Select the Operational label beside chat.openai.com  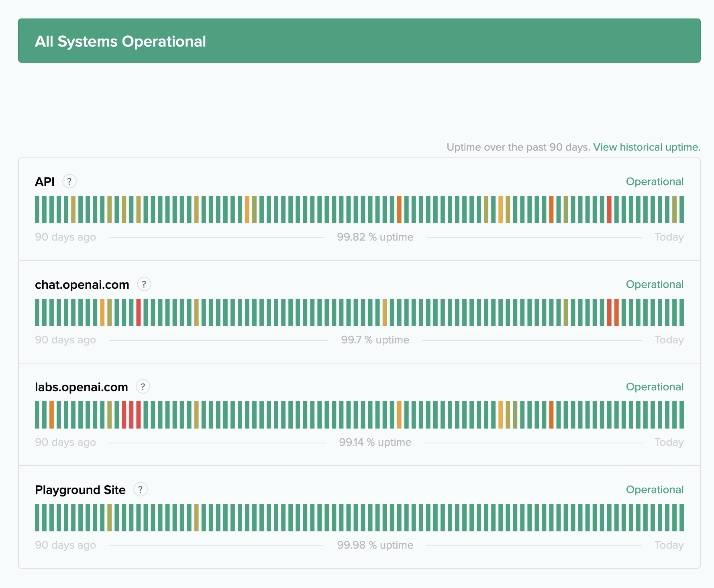point(655,284)
